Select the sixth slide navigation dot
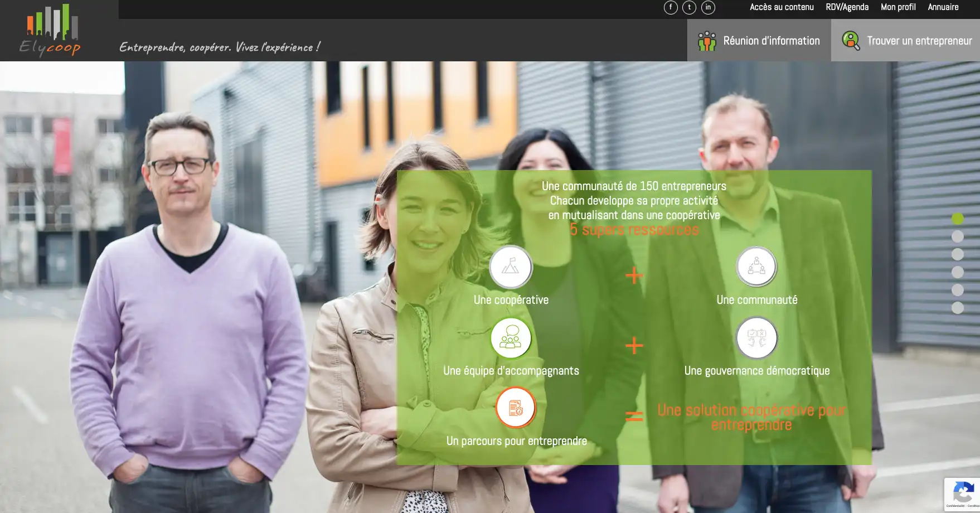980x513 pixels. (x=958, y=308)
